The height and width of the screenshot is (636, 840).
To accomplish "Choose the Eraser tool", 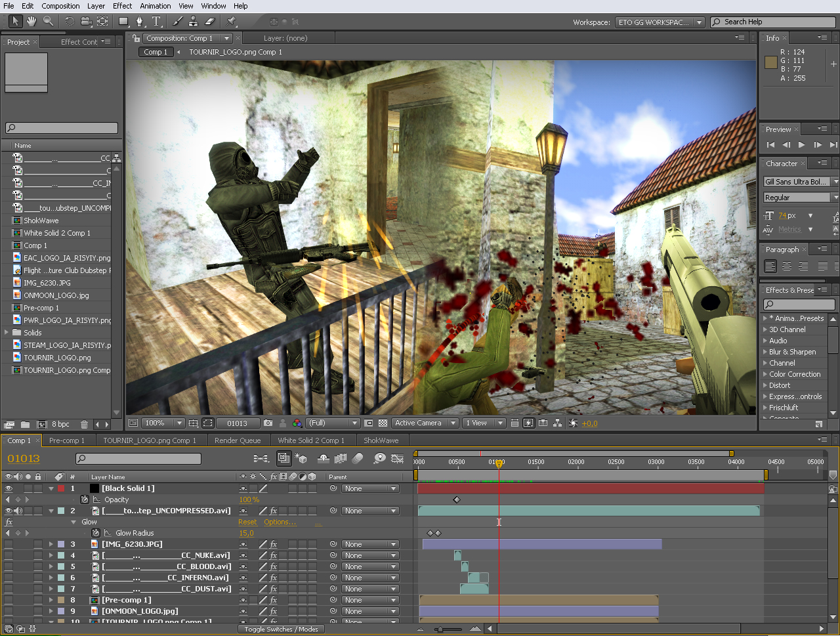I will [x=210, y=22].
